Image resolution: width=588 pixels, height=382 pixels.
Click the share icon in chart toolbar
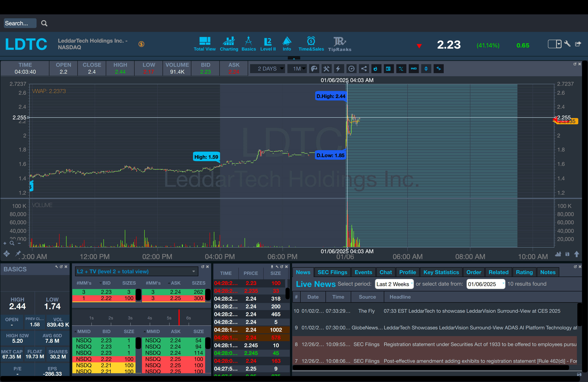(x=364, y=69)
